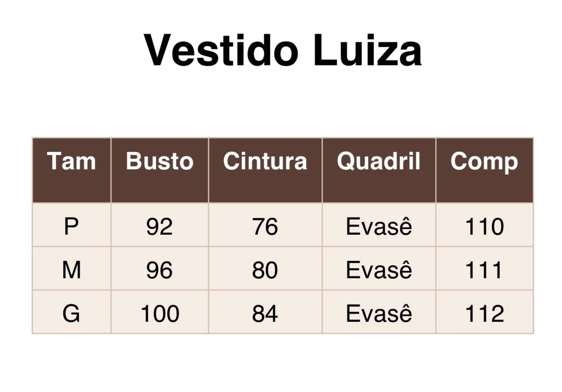562x392 pixels.
Task: Select the Tam column header
Action: 71,161
